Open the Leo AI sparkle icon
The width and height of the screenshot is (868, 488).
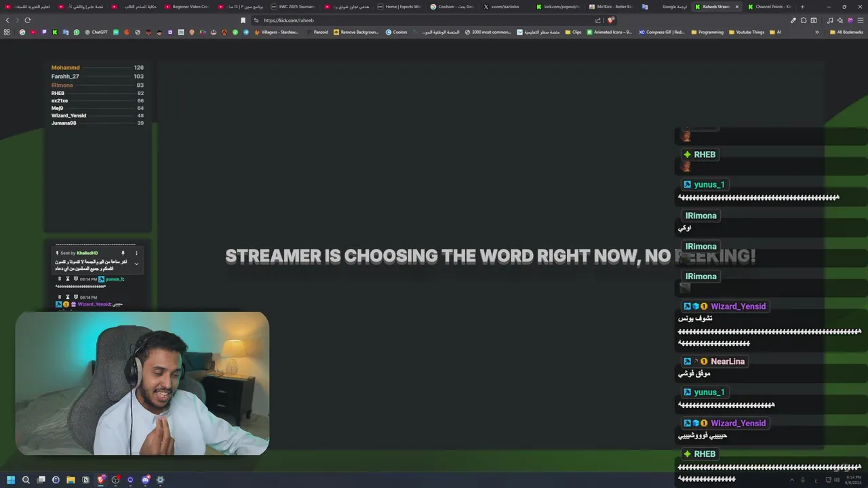point(840,20)
